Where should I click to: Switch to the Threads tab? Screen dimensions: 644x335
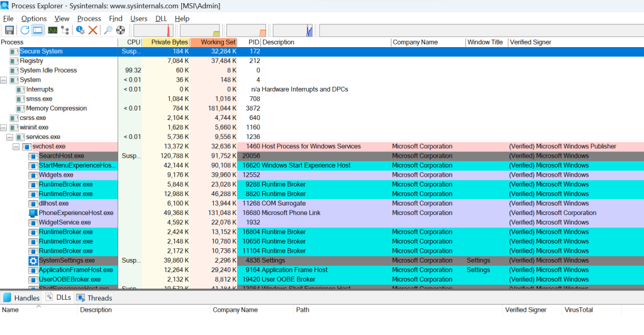(94, 298)
